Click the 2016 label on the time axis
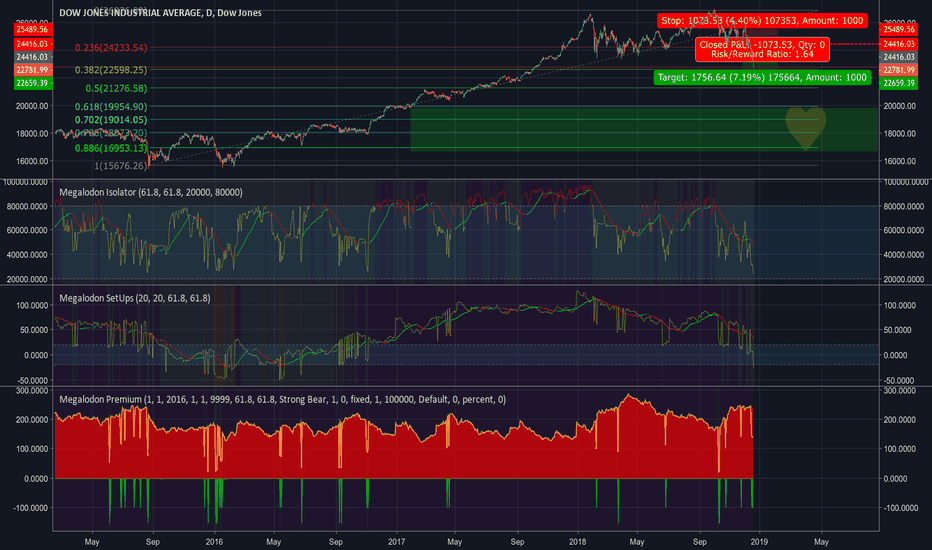The height and width of the screenshot is (550, 932). (214, 542)
